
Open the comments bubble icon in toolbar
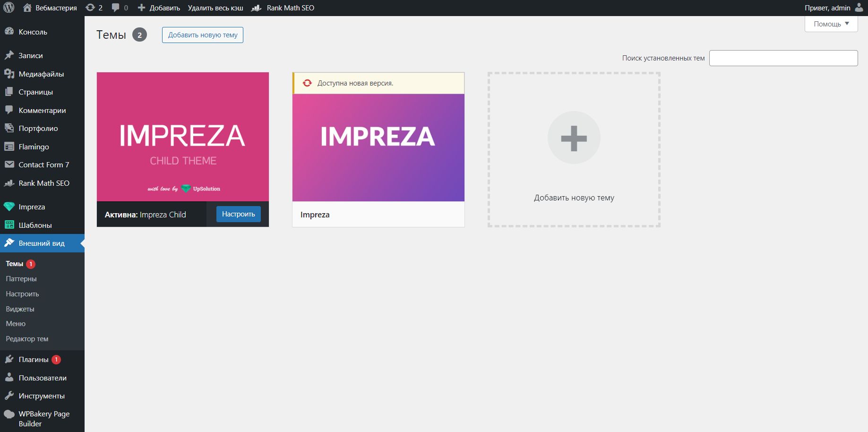point(115,8)
